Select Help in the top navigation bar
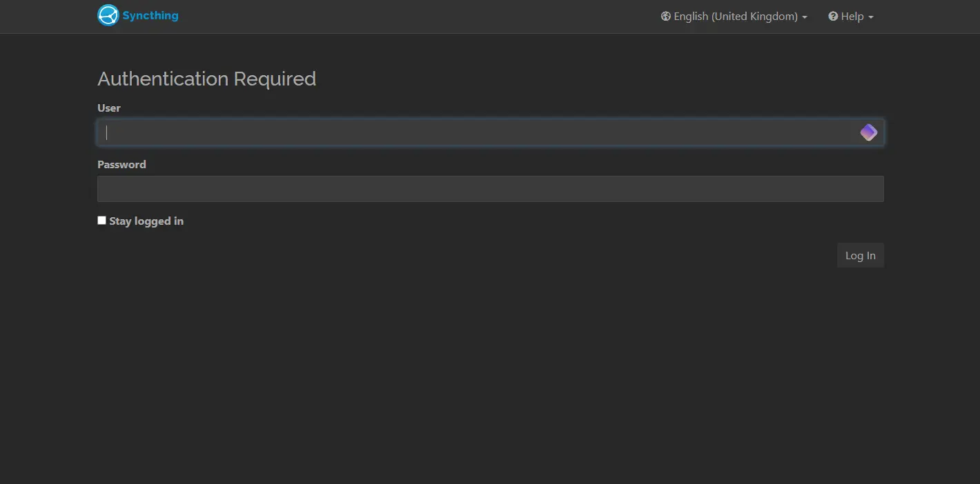This screenshot has height=484, width=980. point(851,16)
